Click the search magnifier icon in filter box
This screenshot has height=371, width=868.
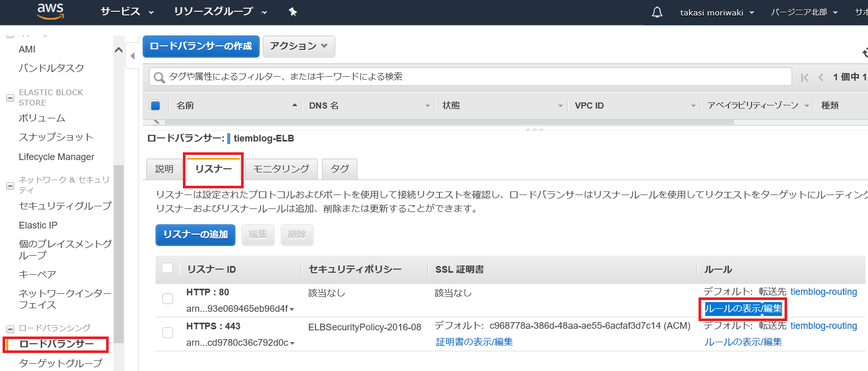pos(160,77)
